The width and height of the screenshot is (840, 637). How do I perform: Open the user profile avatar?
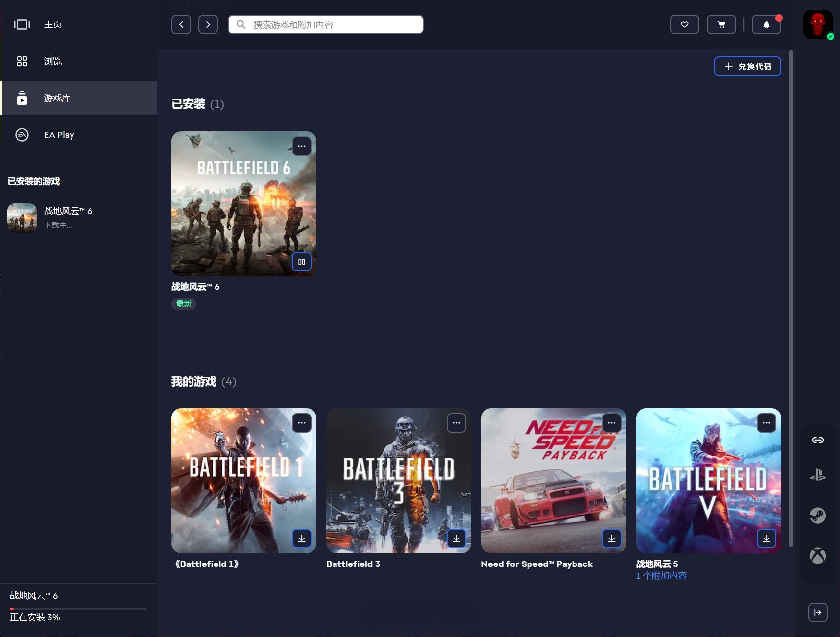(818, 24)
